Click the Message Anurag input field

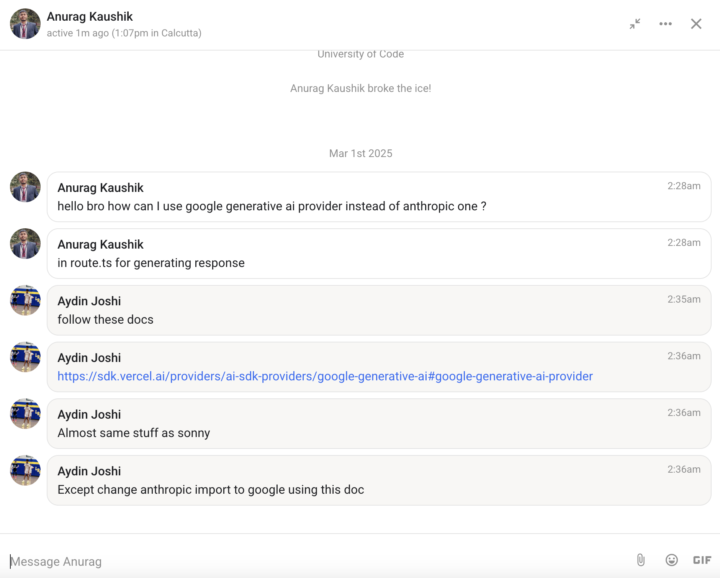click(x=317, y=561)
